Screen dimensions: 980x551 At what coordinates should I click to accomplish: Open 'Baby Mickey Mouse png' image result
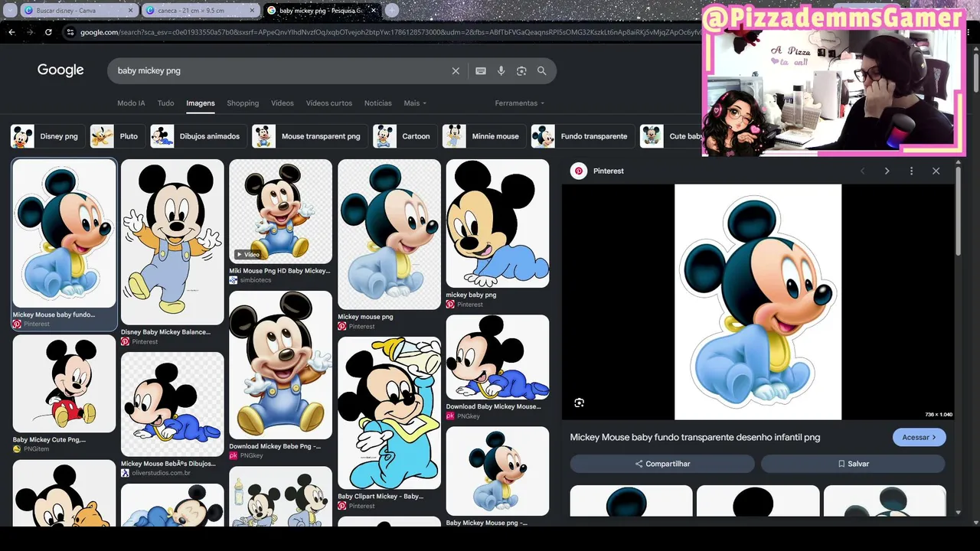click(x=498, y=471)
